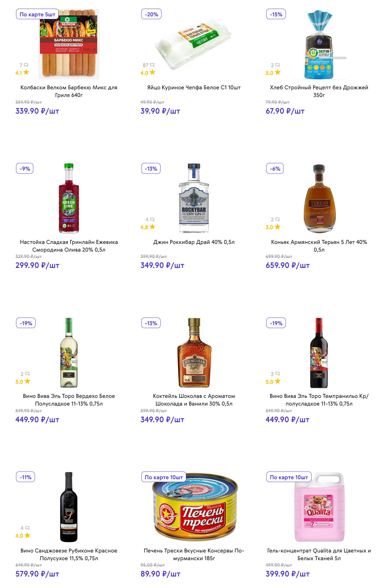Open the Колбаски Велком Барбекю Микс product image
Viewport: 382px width, 588px height.
[69, 44]
